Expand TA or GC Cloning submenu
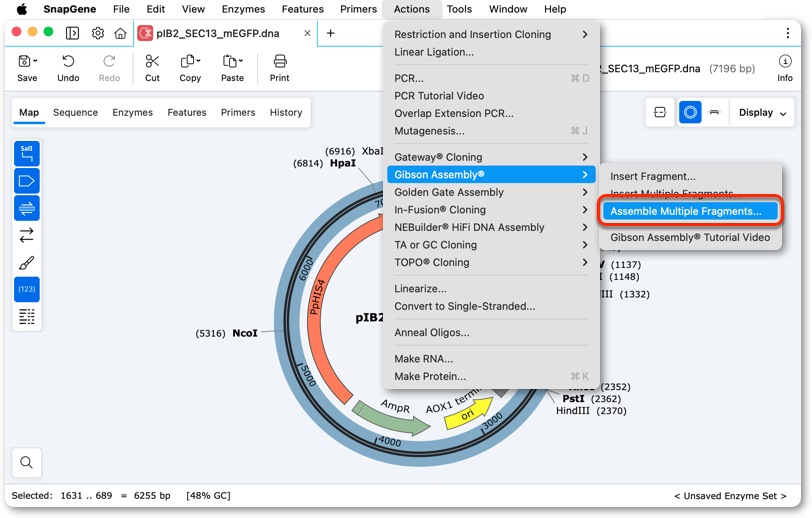812x518 pixels. 491,245
